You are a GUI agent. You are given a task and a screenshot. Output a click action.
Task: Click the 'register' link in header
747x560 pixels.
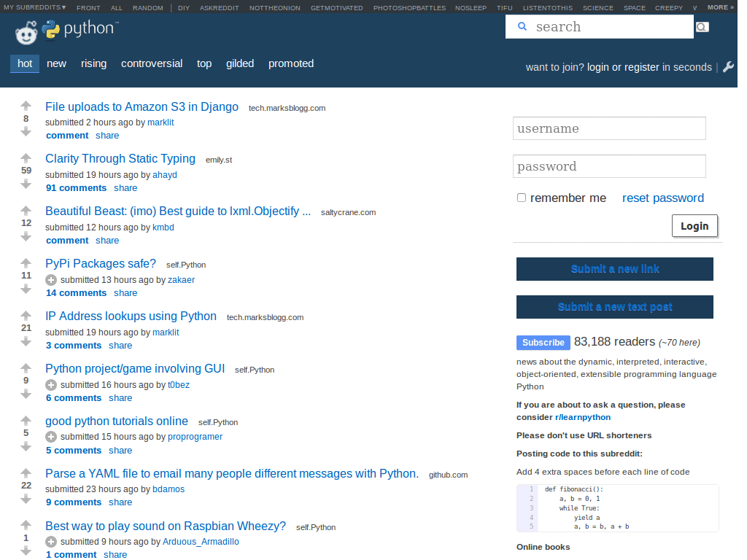[642, 67]
